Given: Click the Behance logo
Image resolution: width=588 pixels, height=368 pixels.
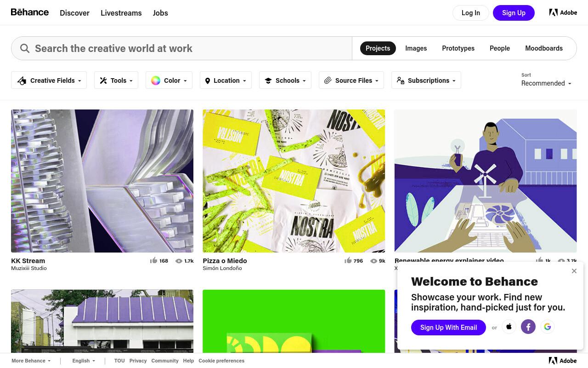Looking at the screenshot, I should coord(30,12).
